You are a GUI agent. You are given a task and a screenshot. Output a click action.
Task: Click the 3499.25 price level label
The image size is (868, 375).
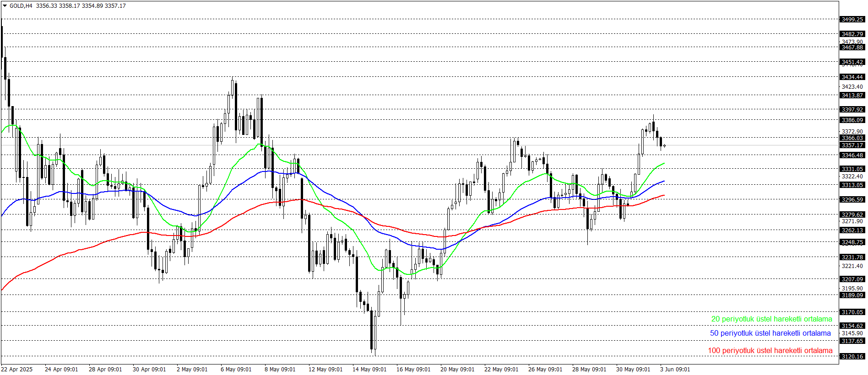852,19
